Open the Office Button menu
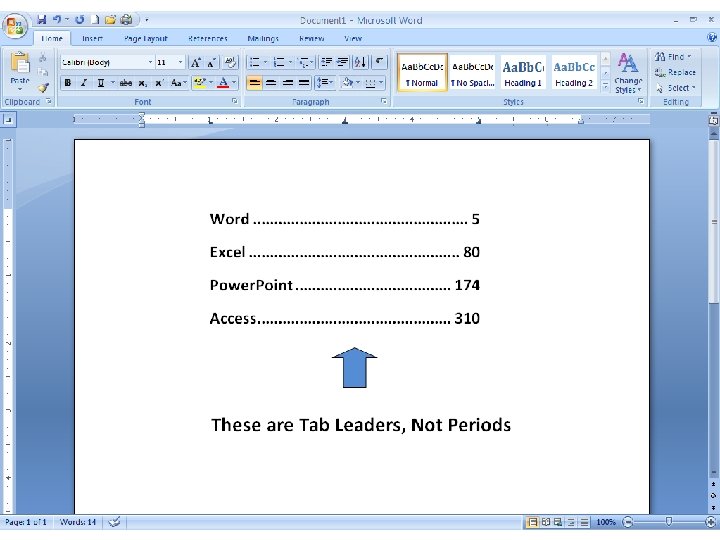 click(15, 25)
